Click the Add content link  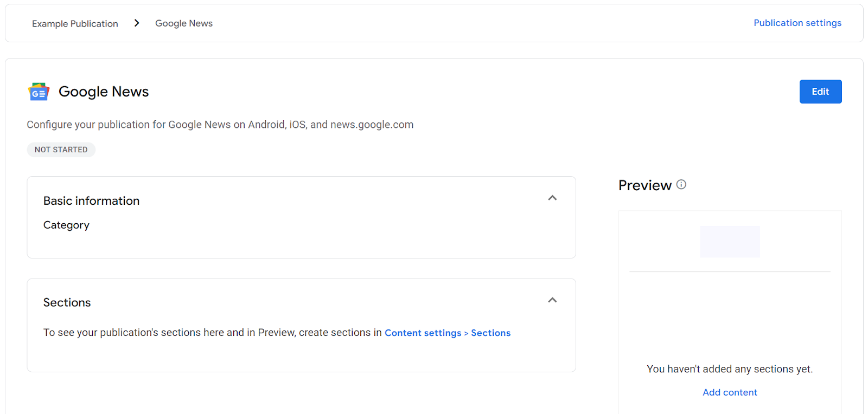[x=730, y=392]
